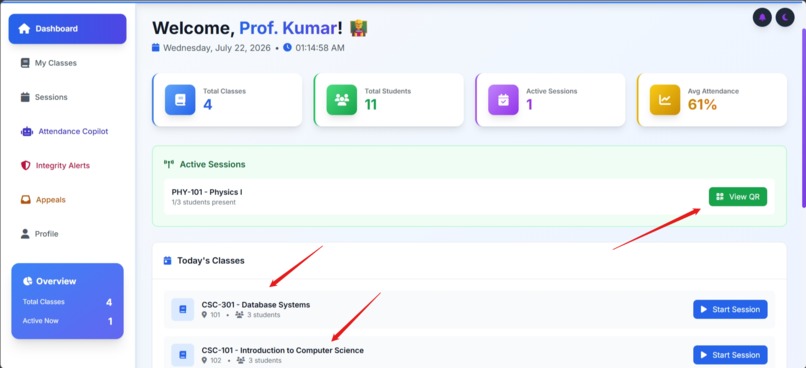Open the notifications bell icon
806x368 pixels.
pyautogui.click(x=762, y=18)
